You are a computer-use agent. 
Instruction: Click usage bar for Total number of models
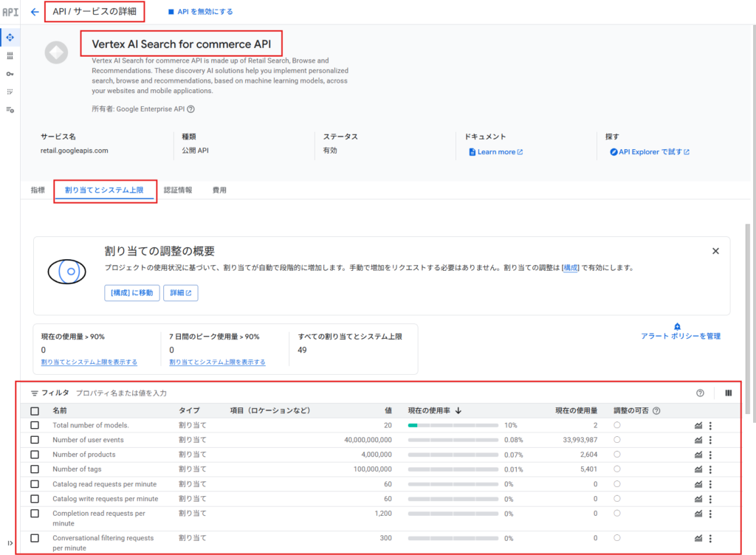coord(453,425)
